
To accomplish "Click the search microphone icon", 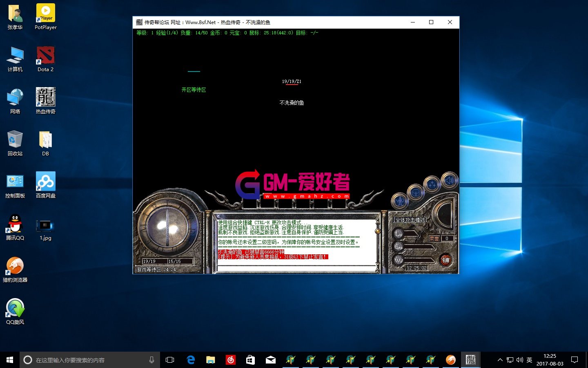I will (151, 360).
